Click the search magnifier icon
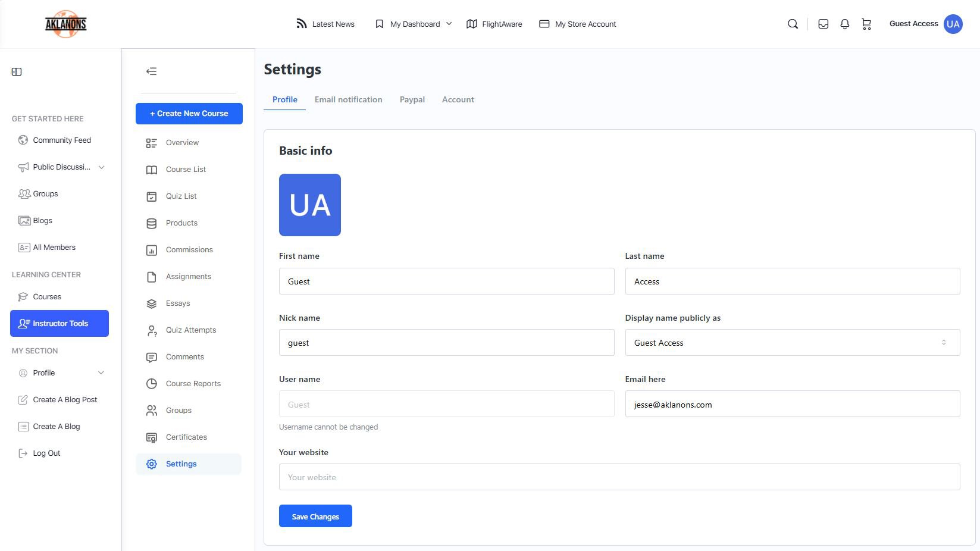This screenshot has width=980, height=551. pos(793,24)
